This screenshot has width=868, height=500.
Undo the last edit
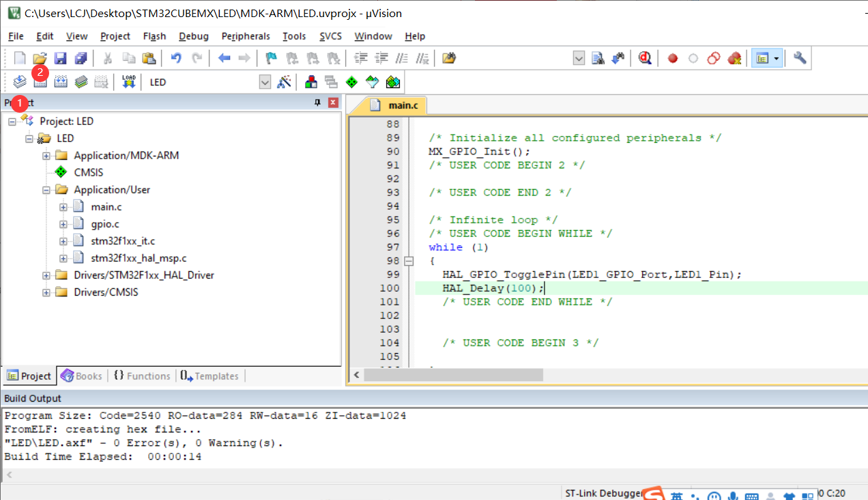176,59
